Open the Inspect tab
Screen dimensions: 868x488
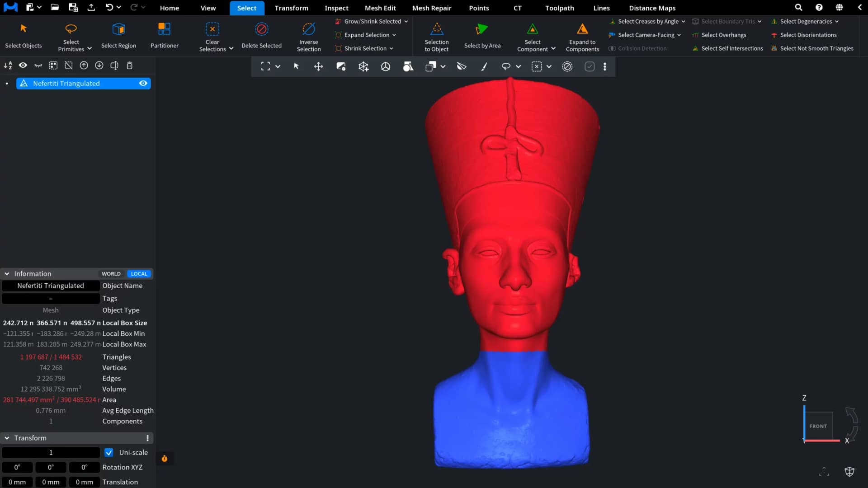pos(336,8)
